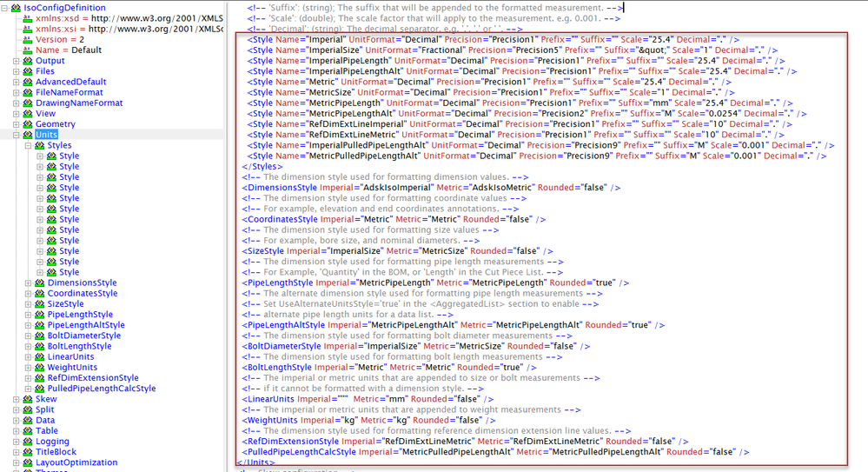
Task: Click the Skew node icon
Action: tap(27, 399)
